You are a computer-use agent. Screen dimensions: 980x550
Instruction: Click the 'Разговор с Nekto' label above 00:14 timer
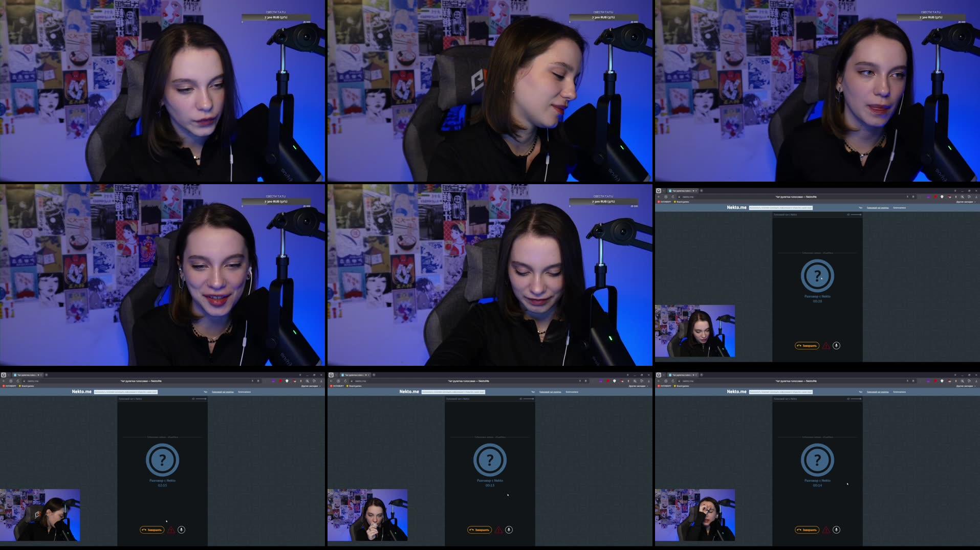817,480
